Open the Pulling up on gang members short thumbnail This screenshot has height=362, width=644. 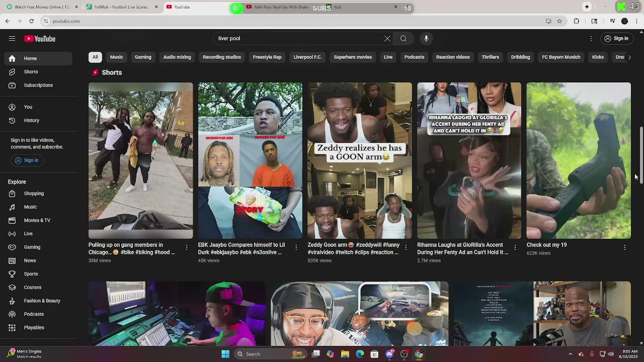(140, 160)
